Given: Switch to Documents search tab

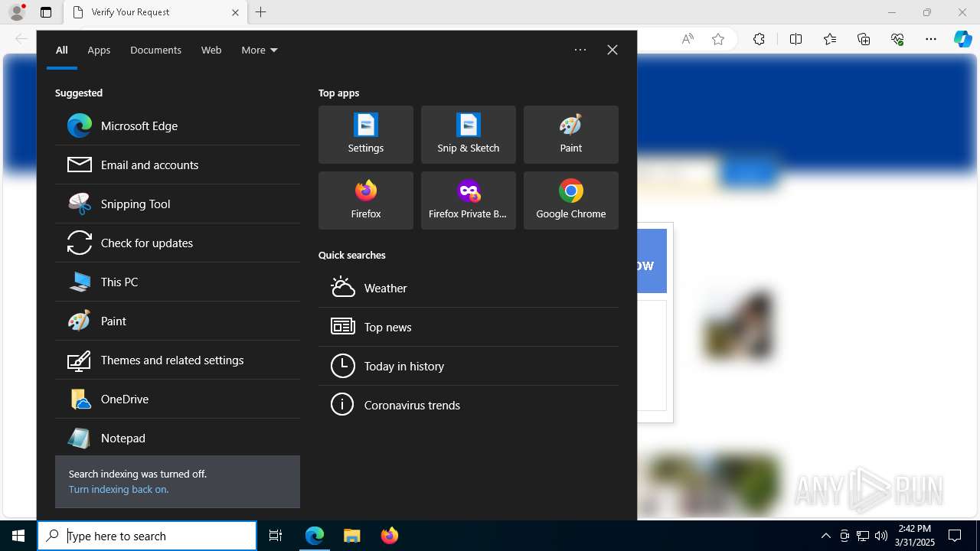Looking at the screenshot, I should pyautogui.click(x=155, y=50).
